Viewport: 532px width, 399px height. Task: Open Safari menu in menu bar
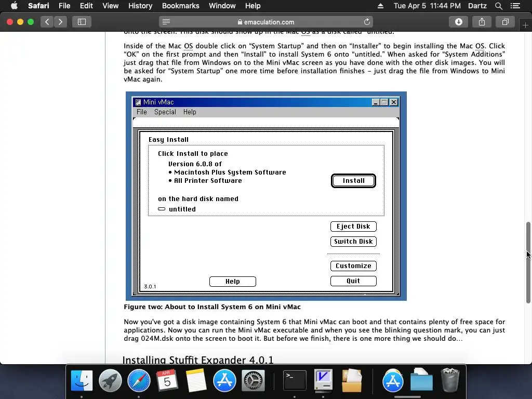[38, 6]
